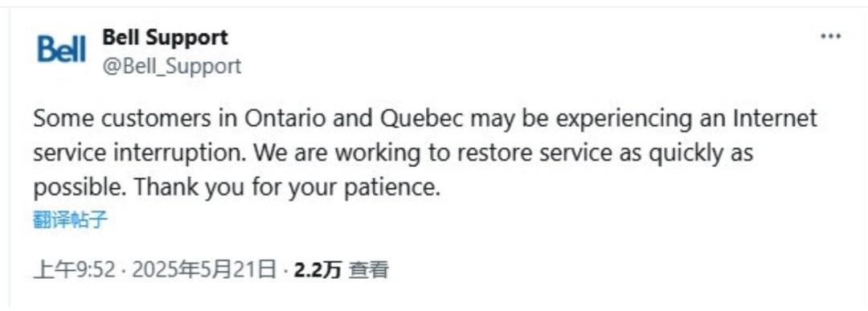Open the three-dot more options menu
The height and width of the screenshot is (311, 868).
point(830,36)
